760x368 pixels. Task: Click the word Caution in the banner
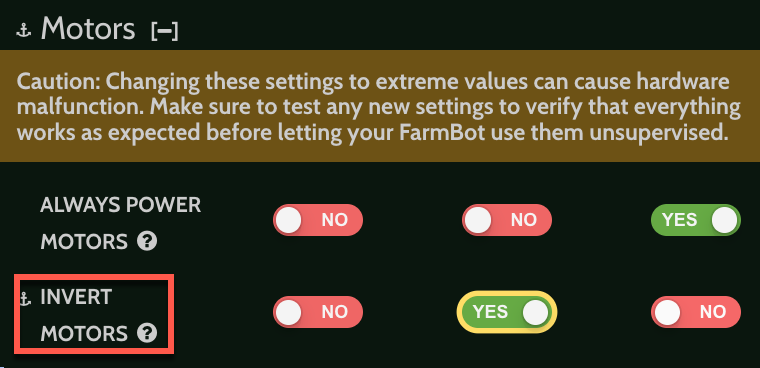point(58,82)
